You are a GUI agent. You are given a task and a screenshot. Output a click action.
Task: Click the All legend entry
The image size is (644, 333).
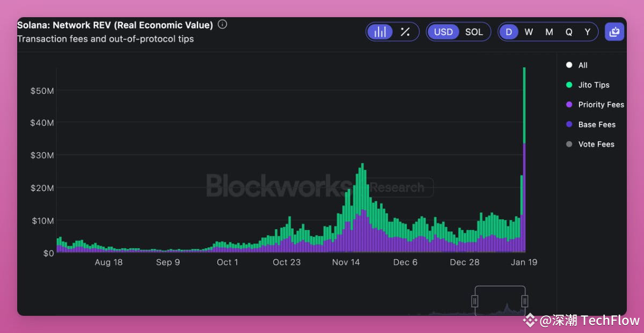coord(576,65)
